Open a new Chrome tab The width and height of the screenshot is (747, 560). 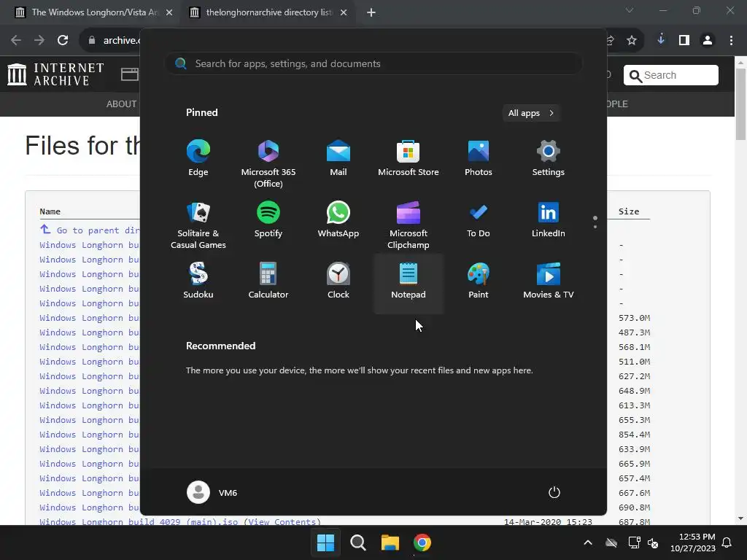(x=371, y=12)
